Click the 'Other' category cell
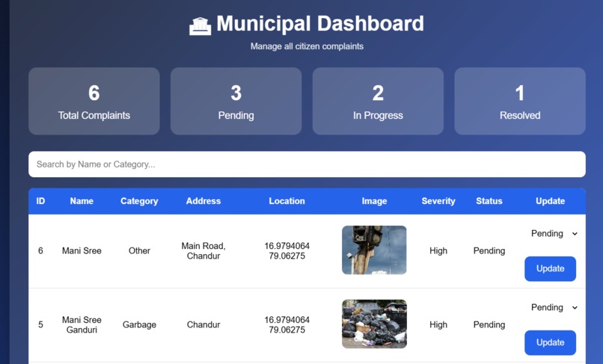This screenshot has height=364, width=603. pos(139,250)
